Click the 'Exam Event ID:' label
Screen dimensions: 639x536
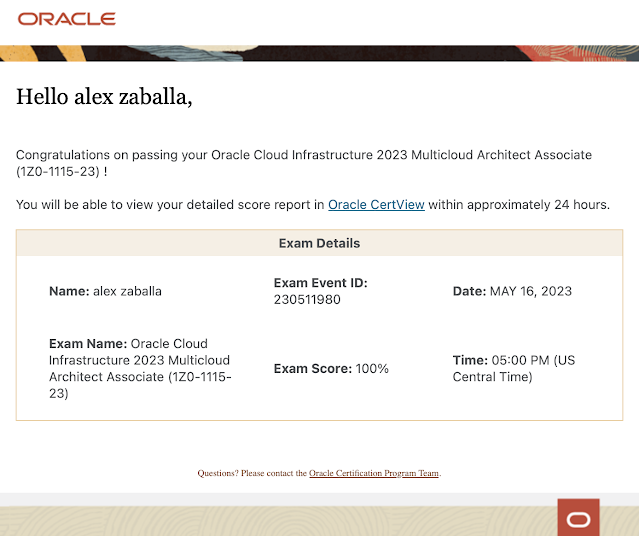[320, 283]
